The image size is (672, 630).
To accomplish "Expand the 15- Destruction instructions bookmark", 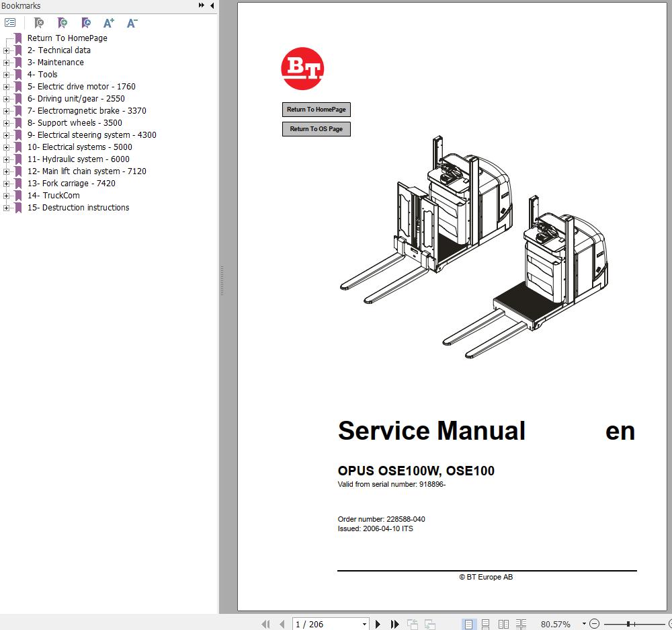I will pyautogui.click(x=6, y=208).
